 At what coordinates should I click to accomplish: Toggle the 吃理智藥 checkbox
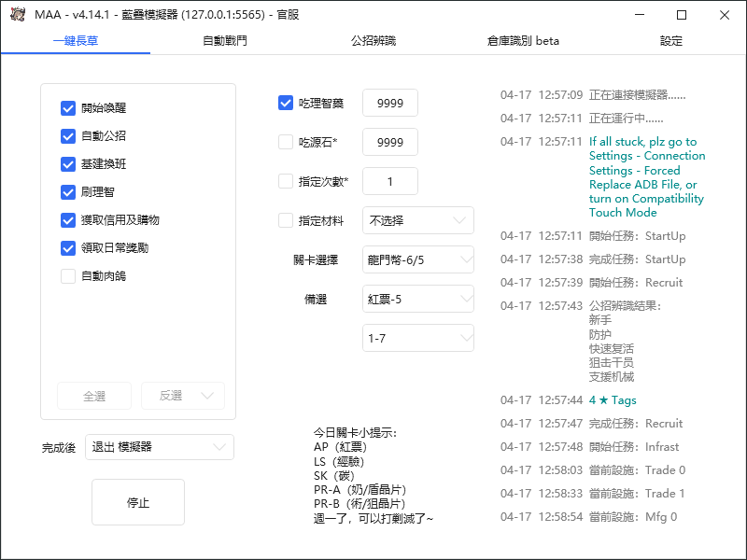(286, 103)
